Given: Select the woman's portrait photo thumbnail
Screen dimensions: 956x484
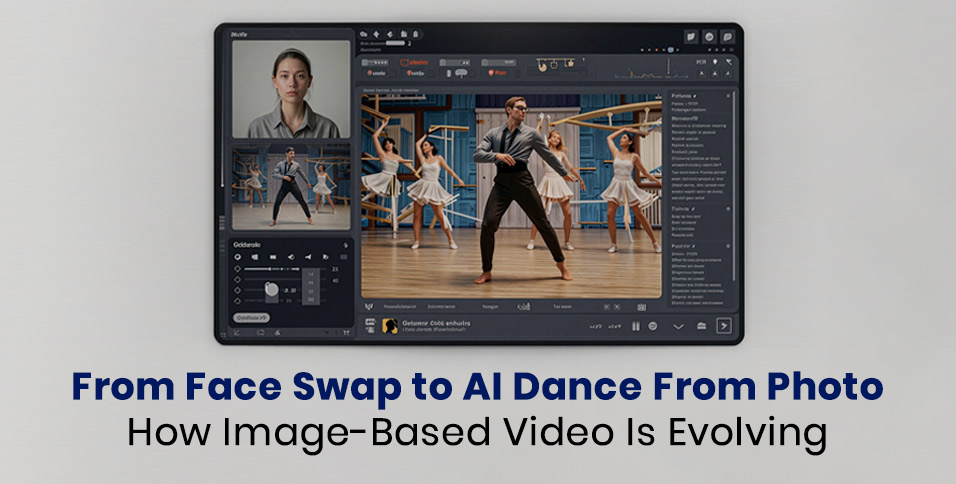Looking at the screenshot, I should (x=291, y=89).
